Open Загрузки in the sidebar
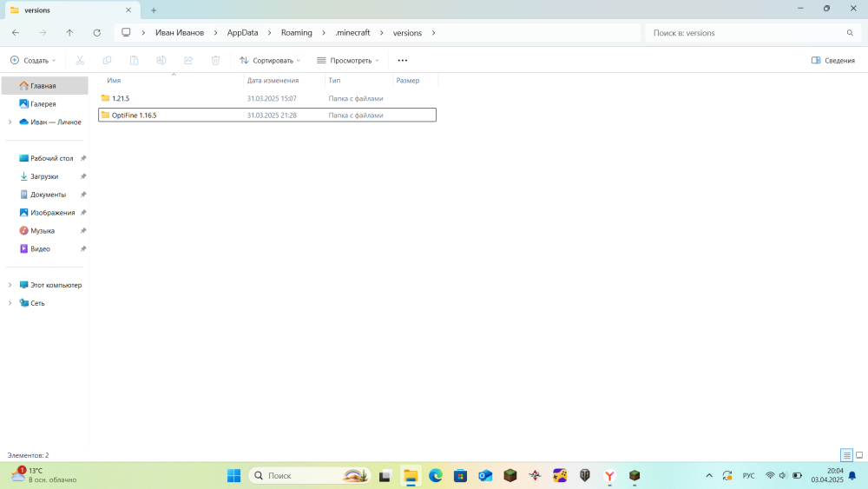868x489 pixels. pyautogui.click(x=45, y=176)
